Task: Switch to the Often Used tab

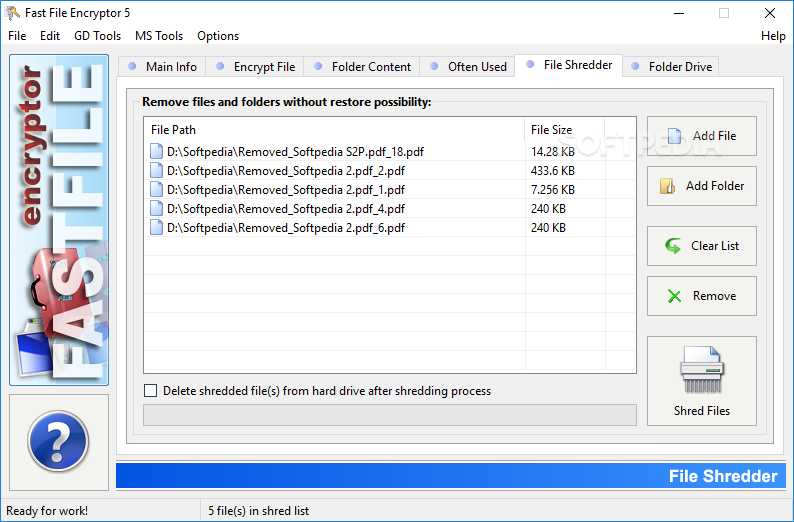Action: pos(467,67)
